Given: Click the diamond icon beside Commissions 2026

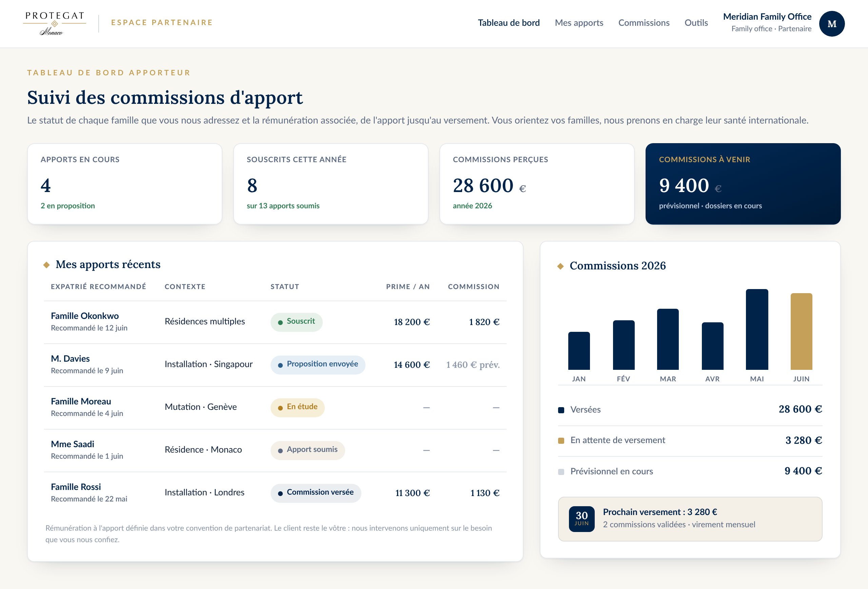Looking at the screenshot, I should 560,266.
